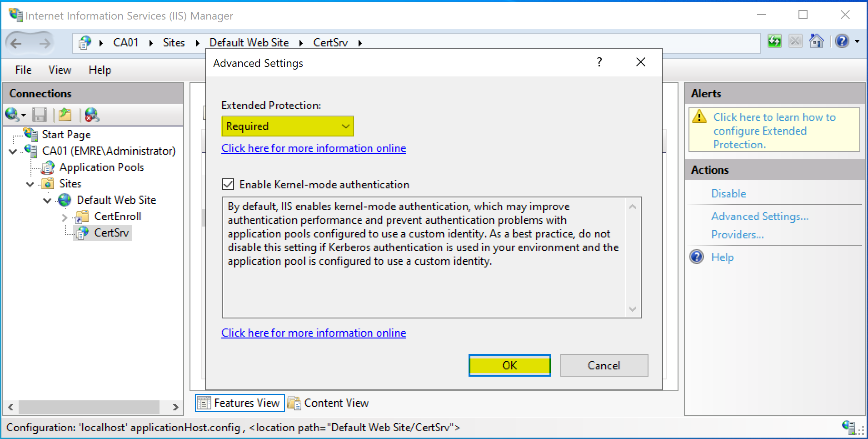868x439 pixels.
Task: Click the refresh page toolbar icon
Action: (x=774, y=41)
